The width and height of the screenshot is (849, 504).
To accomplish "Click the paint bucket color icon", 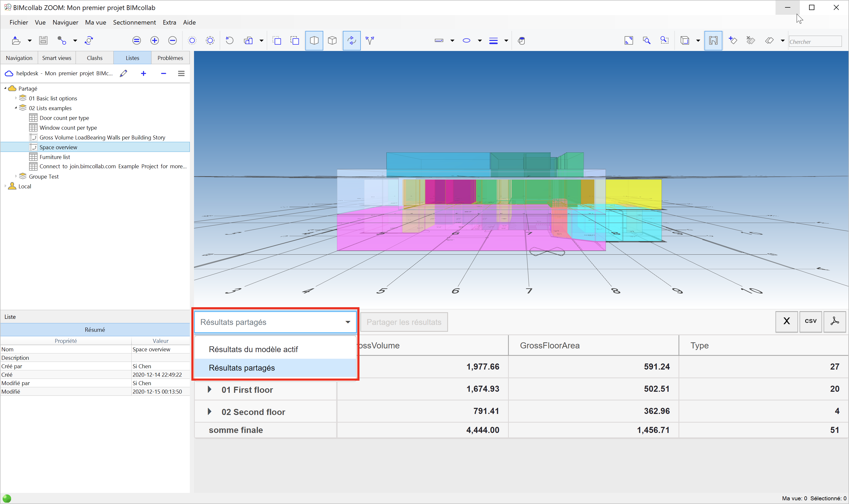I will click(522, 41).
